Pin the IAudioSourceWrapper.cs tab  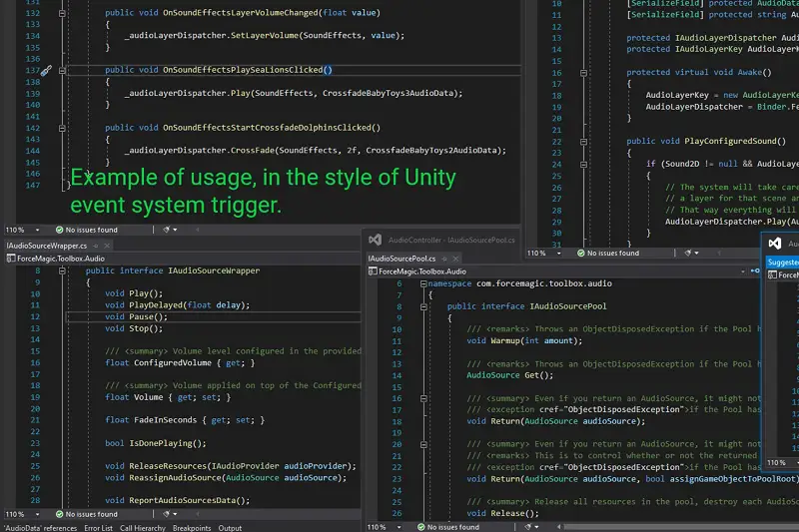pos(95,246)
